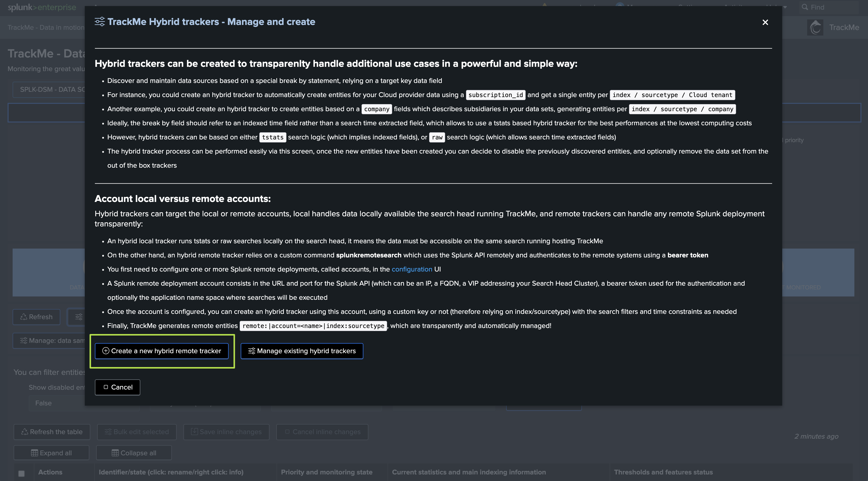Click the Identifier/state column header
Image resolution: width=868 pixels, height=481 pixels.
click(171, 472)
